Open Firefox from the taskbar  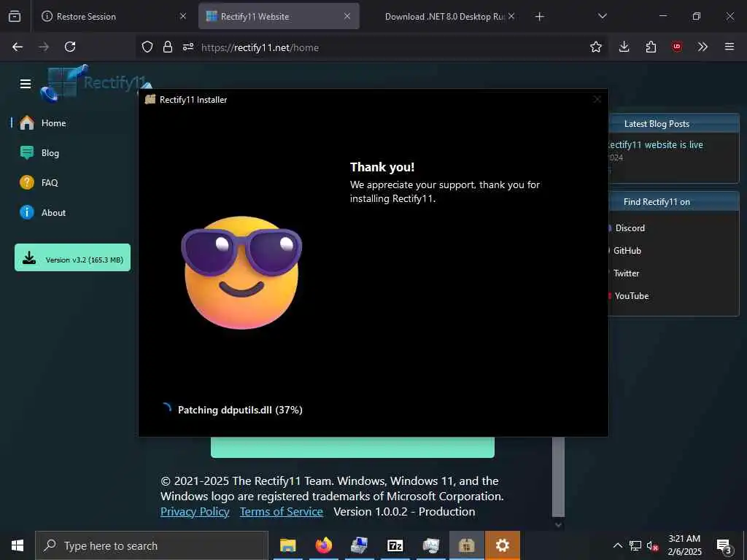[x=323, y=545]
